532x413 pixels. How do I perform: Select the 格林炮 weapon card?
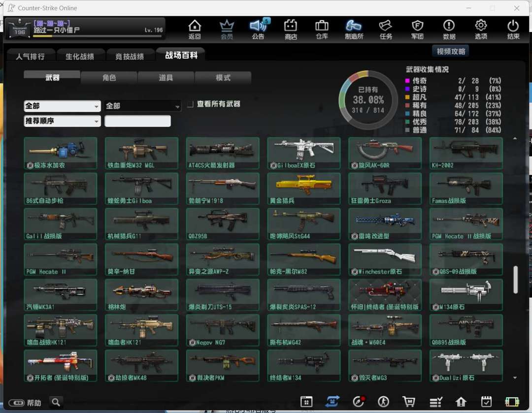[x=141, y=295]
